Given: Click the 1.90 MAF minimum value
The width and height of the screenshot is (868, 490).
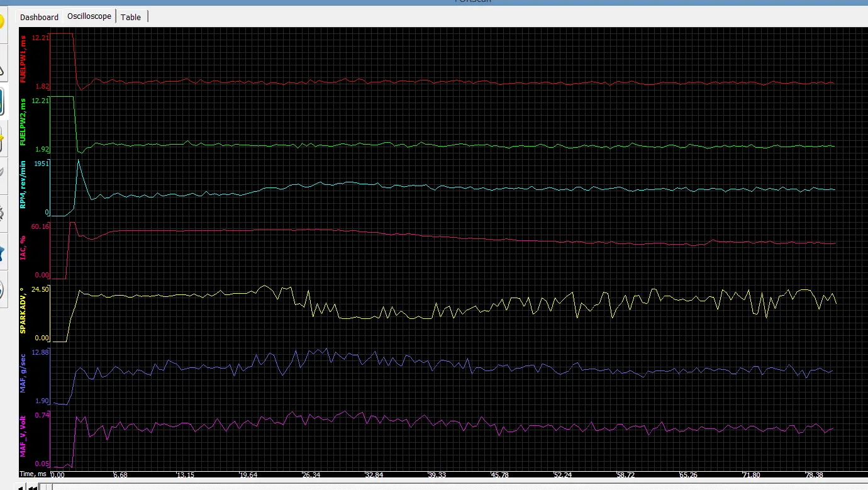Looking at the screenshot, I should (42, 401).
